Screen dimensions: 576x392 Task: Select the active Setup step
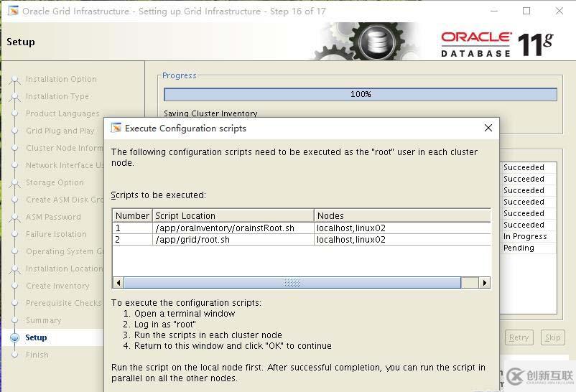coord(36,337)
